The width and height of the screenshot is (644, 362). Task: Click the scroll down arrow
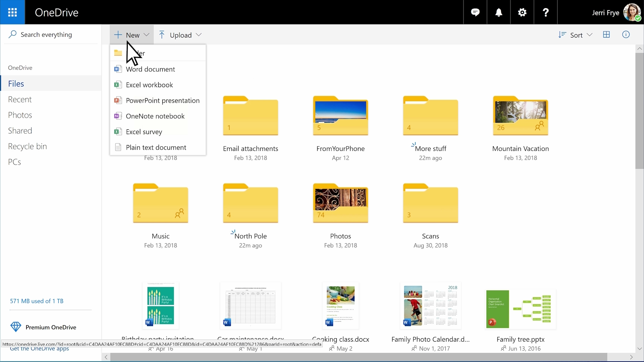pyautogui.click(x=639, y=349)
